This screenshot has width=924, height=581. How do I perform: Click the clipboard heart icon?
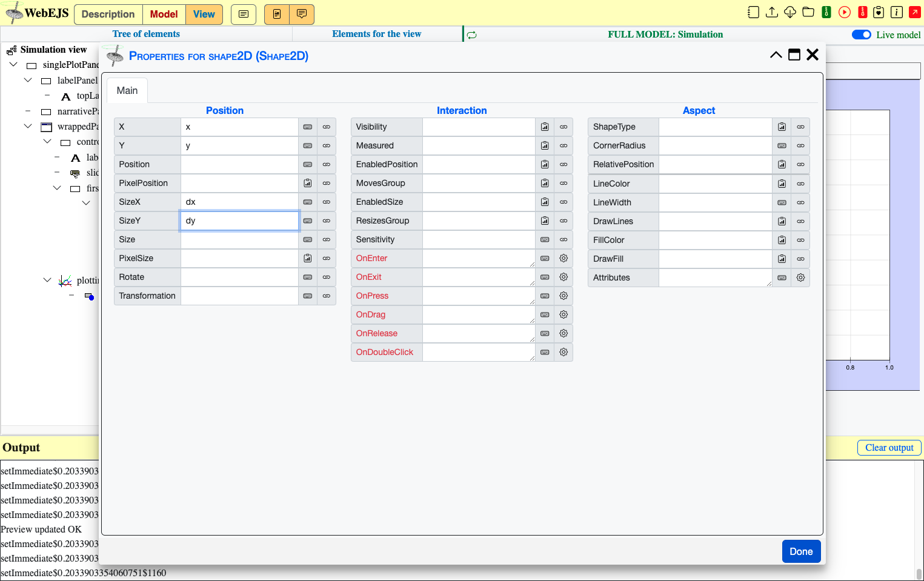879,12
